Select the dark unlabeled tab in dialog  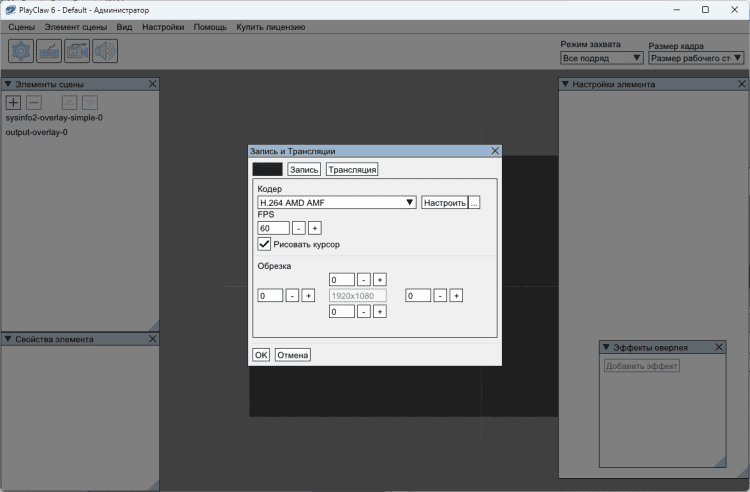pyautogui.click(x=267, y=169)
